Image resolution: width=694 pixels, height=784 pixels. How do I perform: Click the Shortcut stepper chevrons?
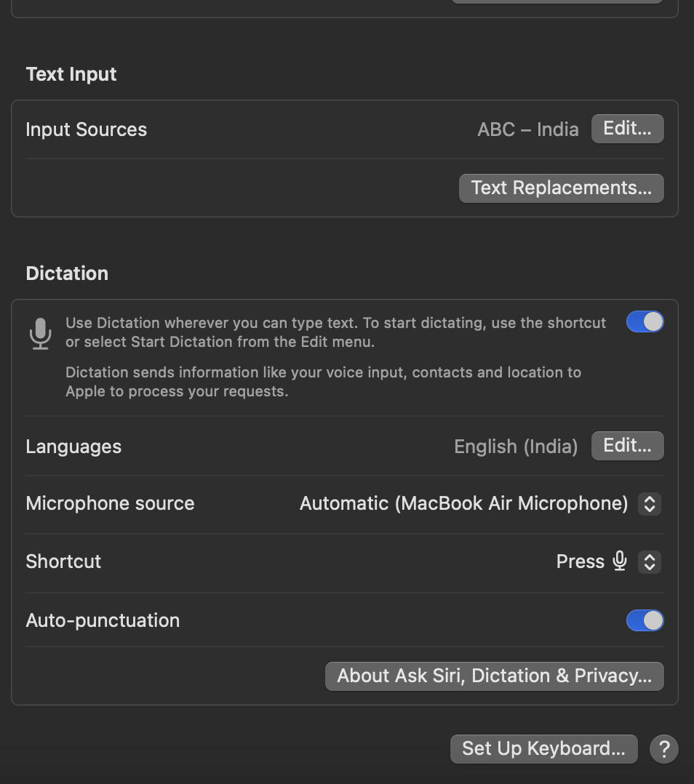[650, 561]
